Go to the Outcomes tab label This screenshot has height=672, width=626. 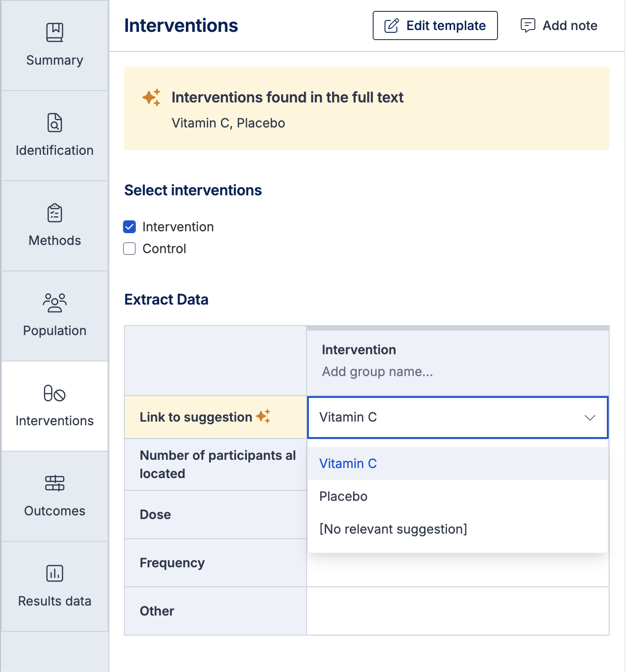55,511
